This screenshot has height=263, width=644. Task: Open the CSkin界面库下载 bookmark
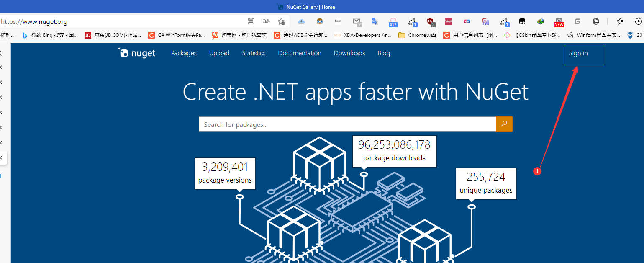[532, 35]
